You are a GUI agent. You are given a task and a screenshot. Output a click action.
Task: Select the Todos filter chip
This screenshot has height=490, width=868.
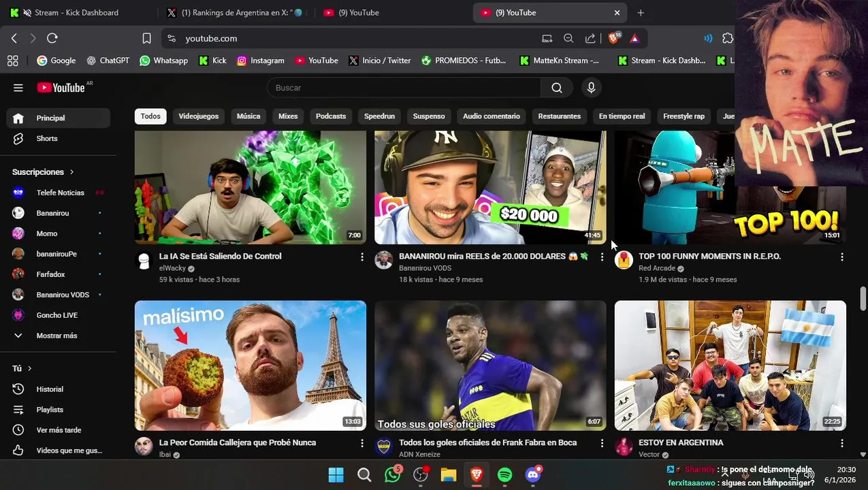pyautogui.click(x=150, y=116)
